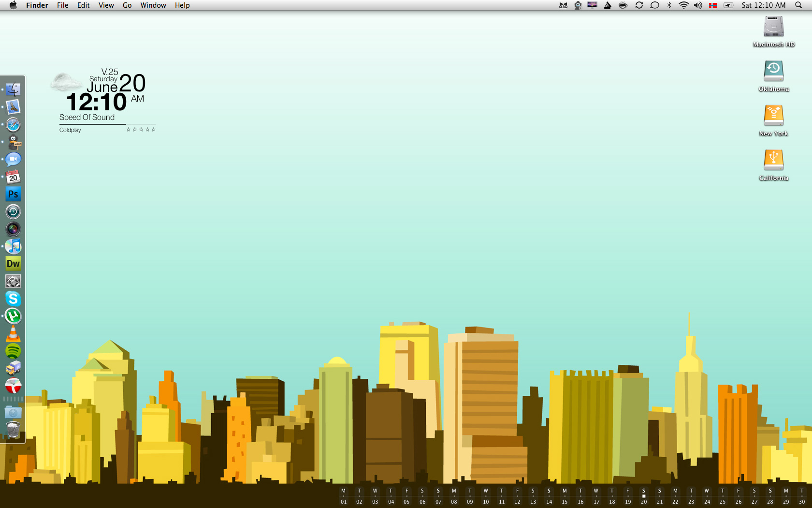This screenshot has height=508, width=812.
Task: Click the butterfly menu bar icon
Action: click(563, 5)
